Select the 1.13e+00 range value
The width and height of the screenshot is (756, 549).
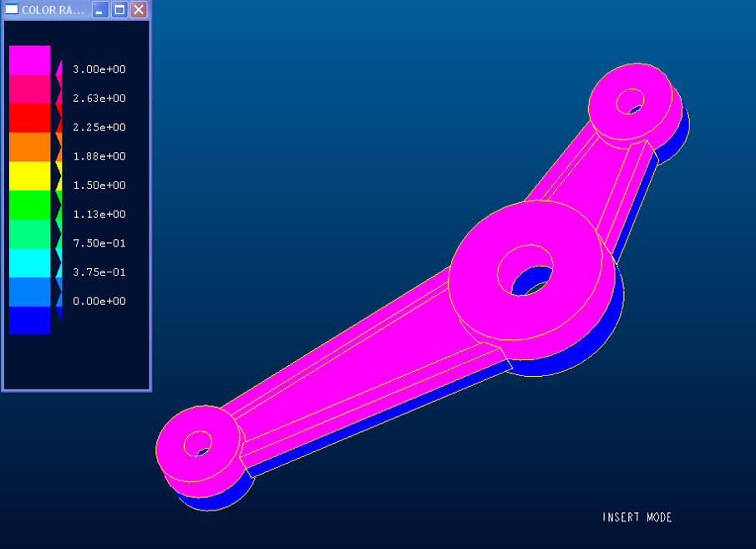99,214
